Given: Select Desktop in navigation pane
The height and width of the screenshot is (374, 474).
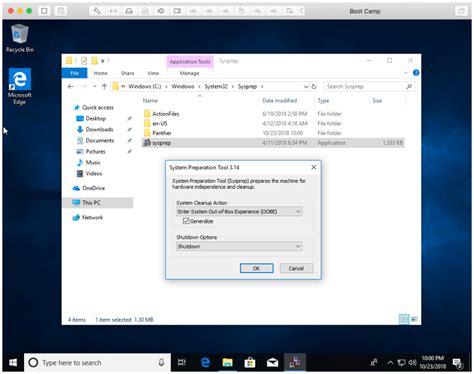Looking at the screenshot, I should click(x=96, y=118).
